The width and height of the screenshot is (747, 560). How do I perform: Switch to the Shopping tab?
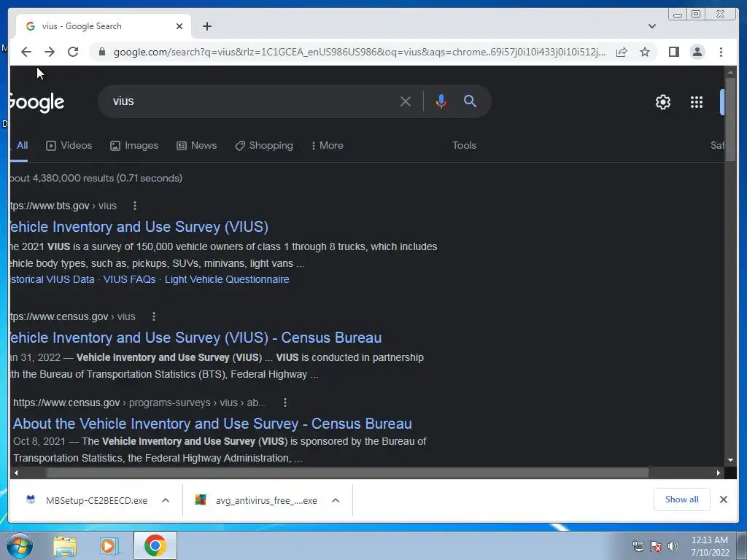[264, 146]
